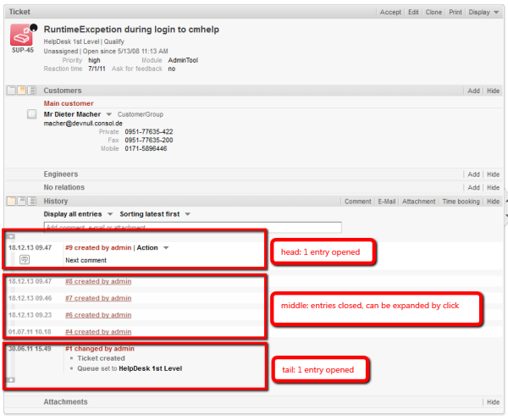
Task: Select third view-mode icon in History header
Action: point(31,202)
